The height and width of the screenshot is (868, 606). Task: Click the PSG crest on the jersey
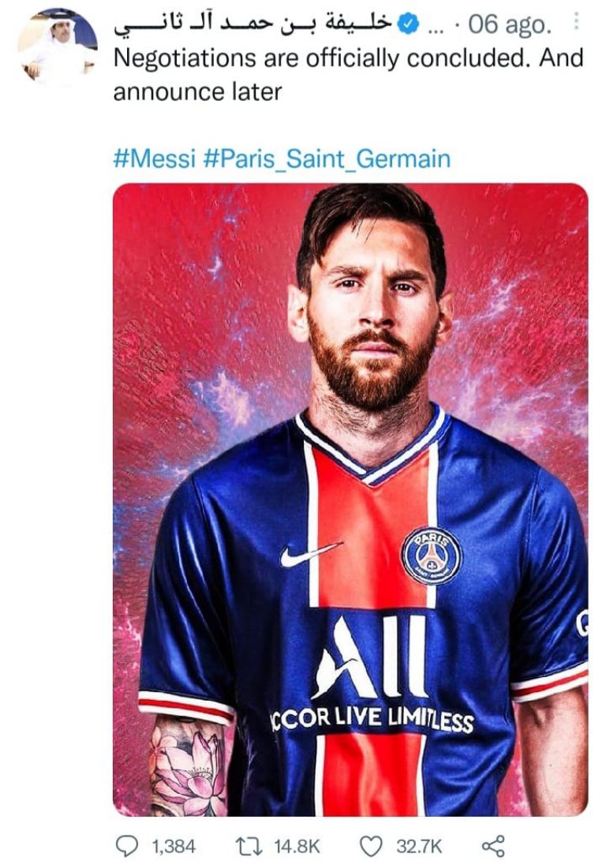(x=431, y=556)
